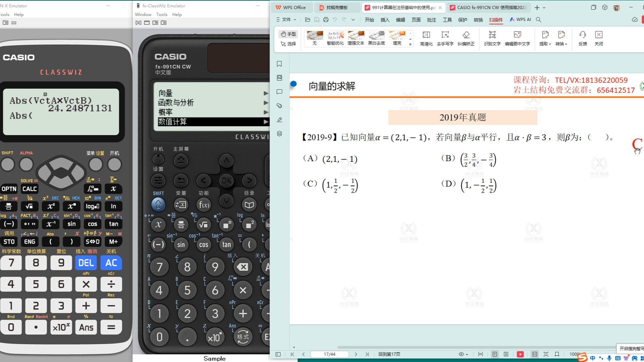Open the comments panel in WPS sidebar
This screenshot has height=362, width=644.
pos(279,92)
